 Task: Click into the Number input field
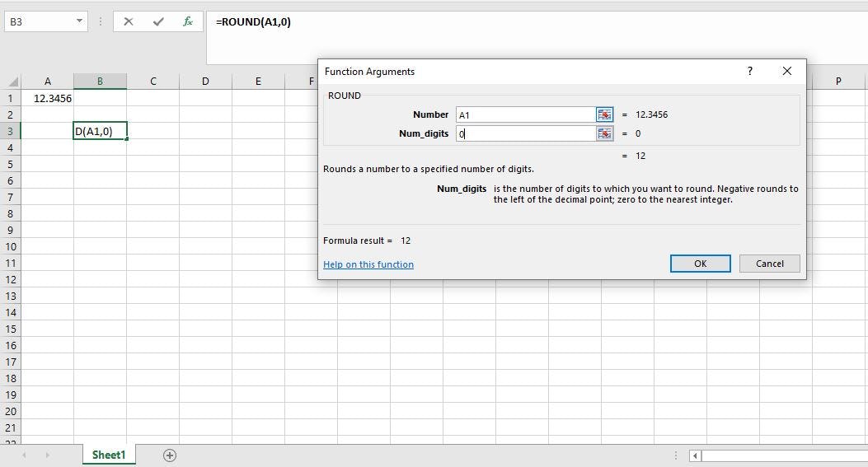tap(525, 114)
